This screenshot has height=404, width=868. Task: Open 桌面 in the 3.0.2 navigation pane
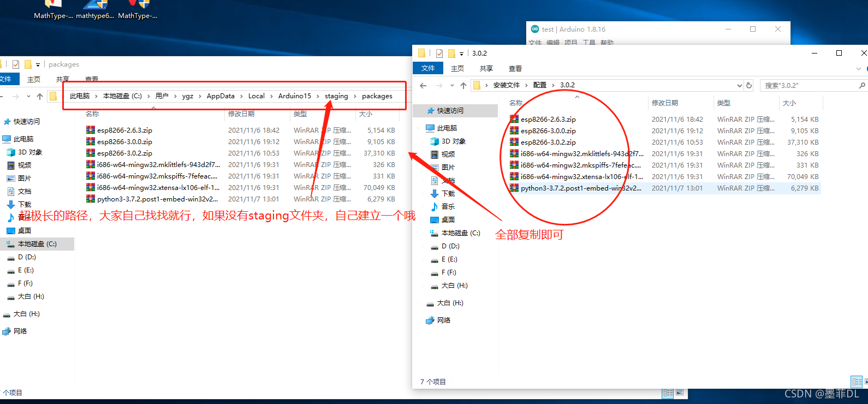[x=448, y=220]
